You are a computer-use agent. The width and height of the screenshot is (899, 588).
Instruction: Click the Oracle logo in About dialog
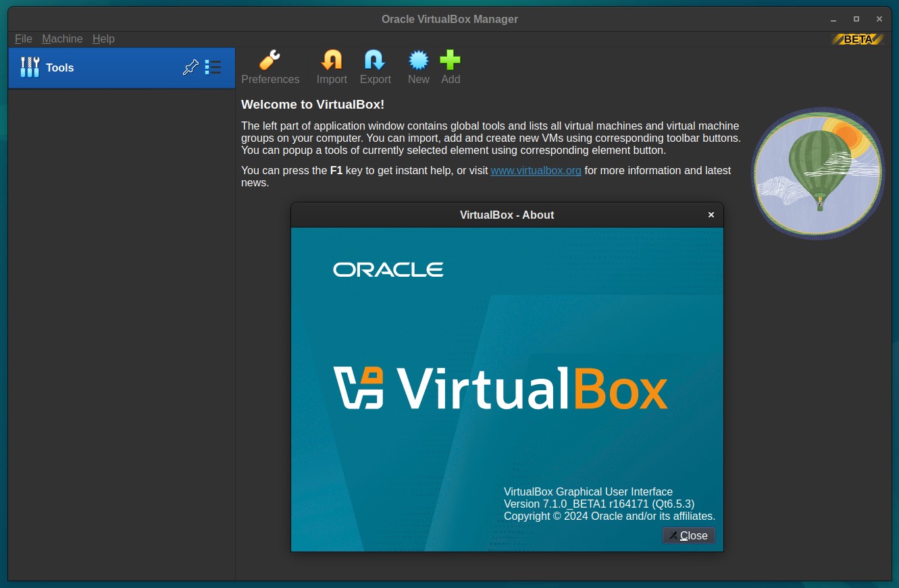pyautogui.click(x=388, y=270)
